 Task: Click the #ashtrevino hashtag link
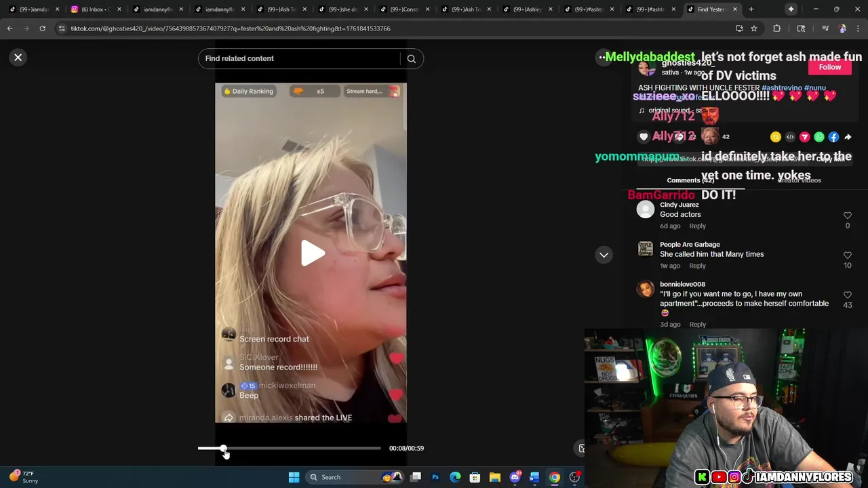pos(782,88)
